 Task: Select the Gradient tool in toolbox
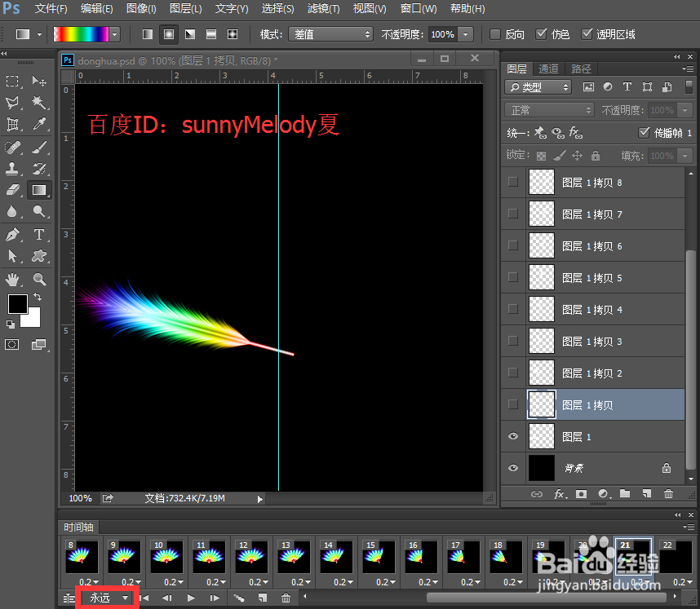[x=39, y=190]
